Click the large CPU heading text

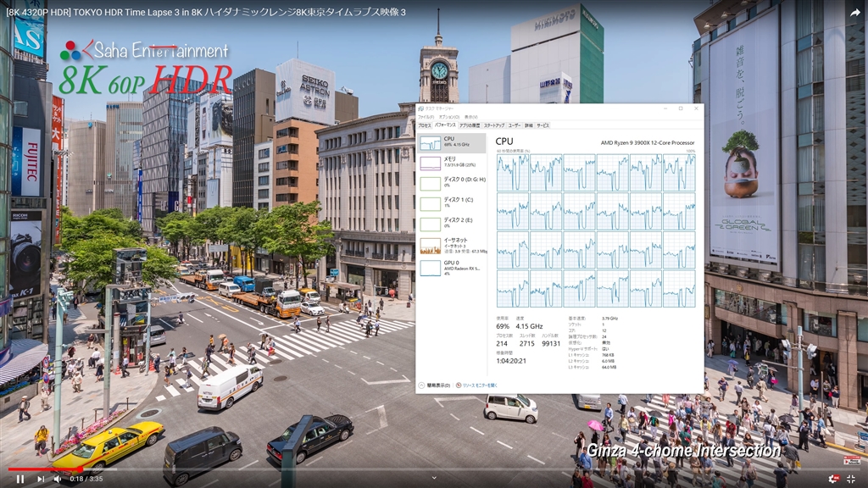(504, 141)
